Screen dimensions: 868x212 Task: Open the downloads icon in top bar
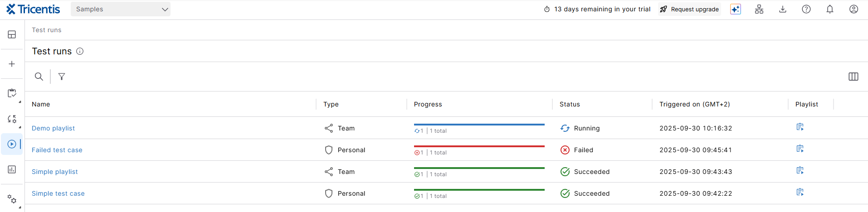782,9
